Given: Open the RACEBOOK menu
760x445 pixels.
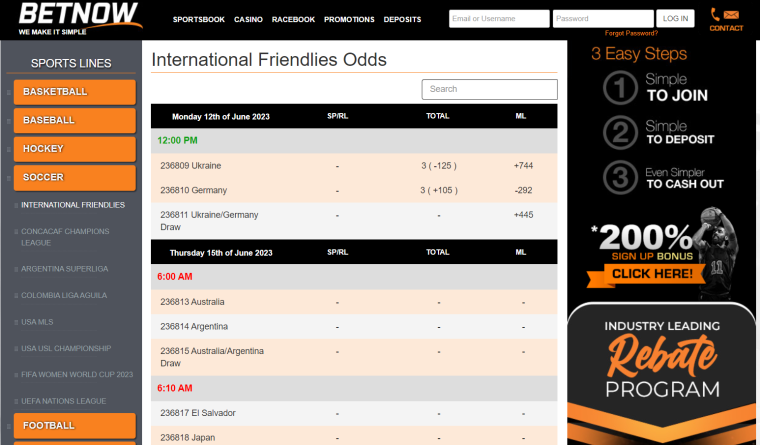Looking at the screenshot, I should (x=293, y=19).
